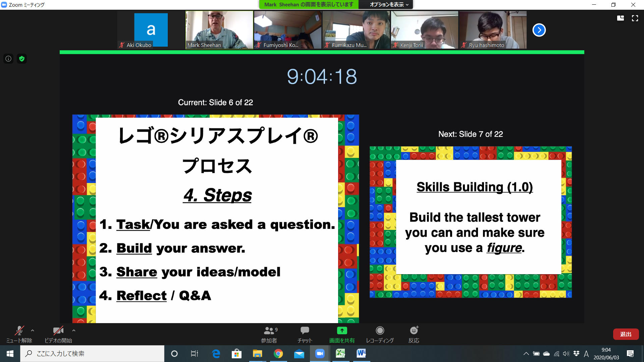Show next participants with blue arrow

539,30
